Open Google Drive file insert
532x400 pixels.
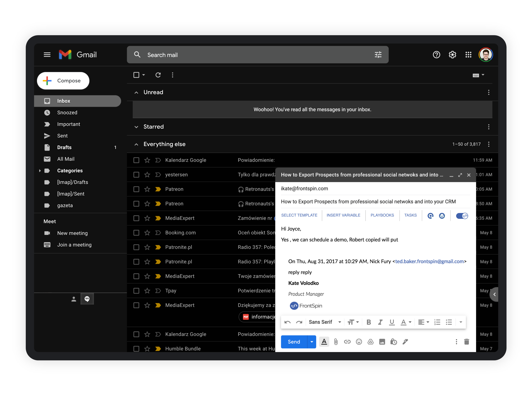point(370,342)
